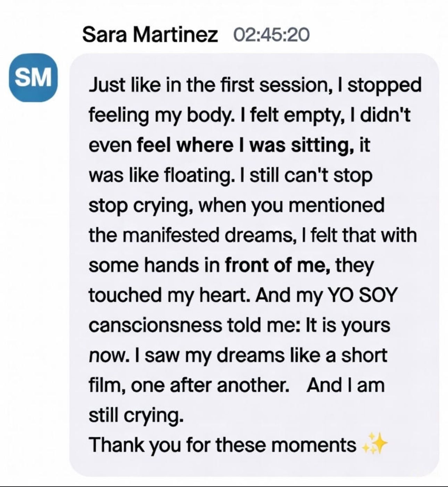The height and width of the screenshot is (487, 448).
Task: Click the words "still crying." on the last paragraph line
Action: click(136, 415)
